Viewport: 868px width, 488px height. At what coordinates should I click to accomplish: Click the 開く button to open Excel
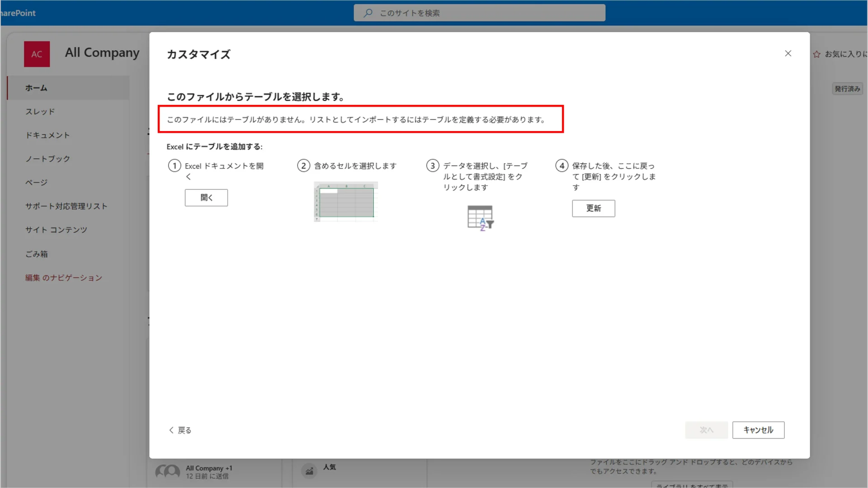pyautogui.click(x=206, y=197)
